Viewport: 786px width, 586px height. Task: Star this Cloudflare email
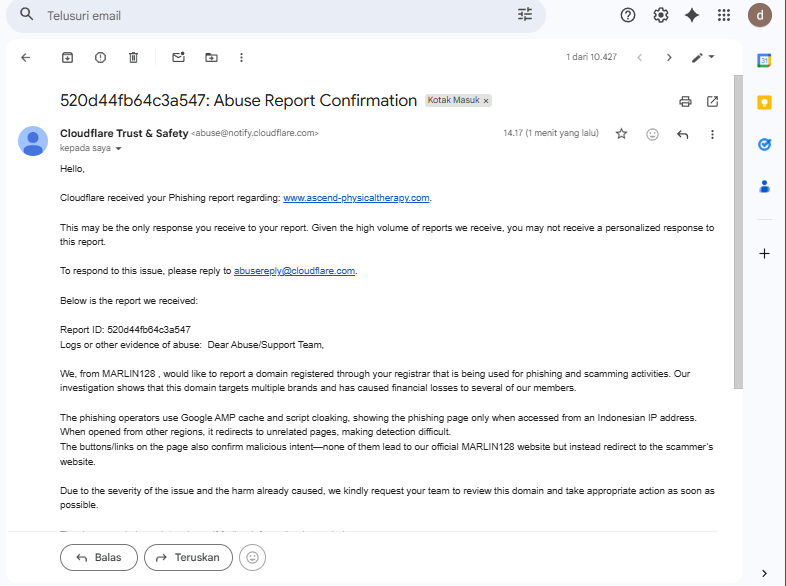(622, 134)
